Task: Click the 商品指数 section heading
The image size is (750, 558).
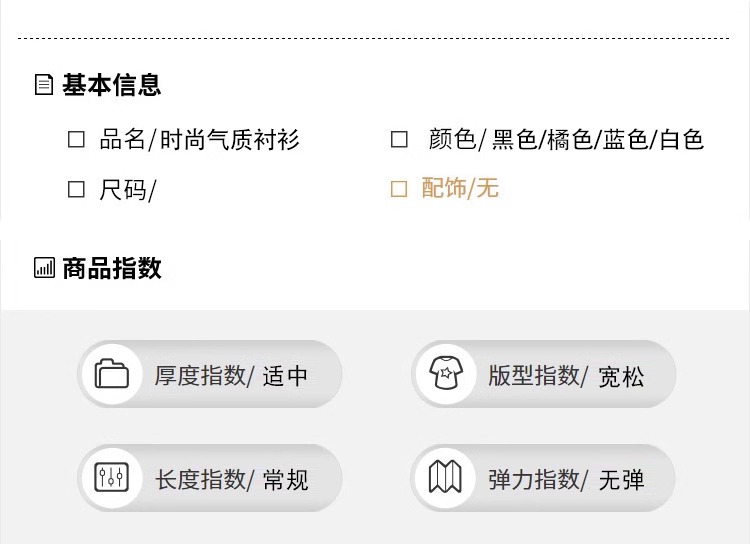Action: (111, 268)
